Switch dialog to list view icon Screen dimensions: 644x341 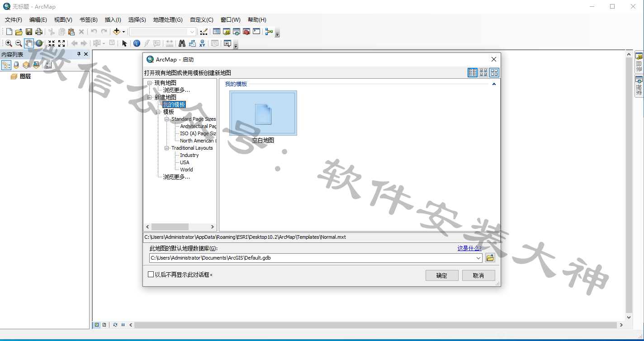pos(473,72)
